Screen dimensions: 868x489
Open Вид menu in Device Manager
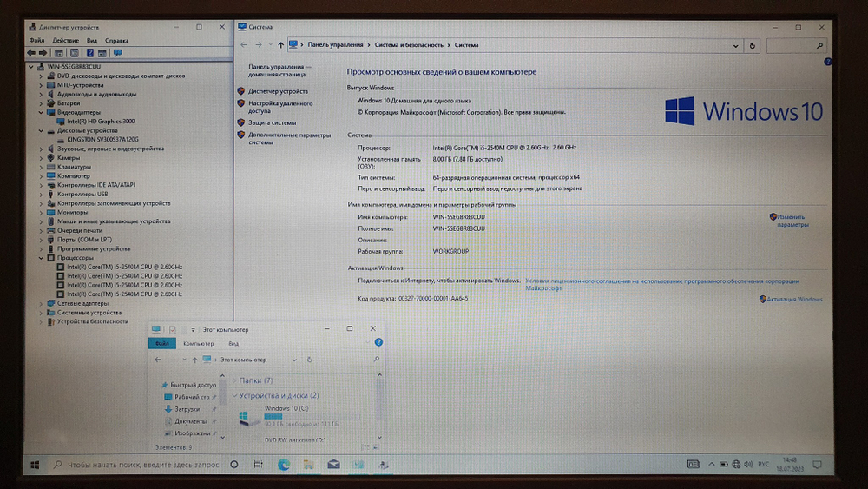(92, 41)
